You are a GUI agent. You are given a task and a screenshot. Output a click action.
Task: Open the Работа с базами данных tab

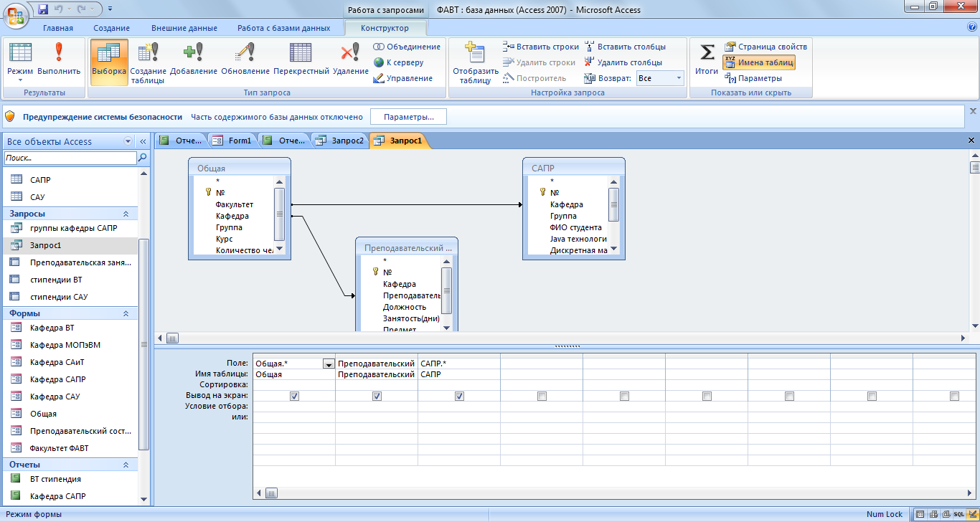[283, 28]
